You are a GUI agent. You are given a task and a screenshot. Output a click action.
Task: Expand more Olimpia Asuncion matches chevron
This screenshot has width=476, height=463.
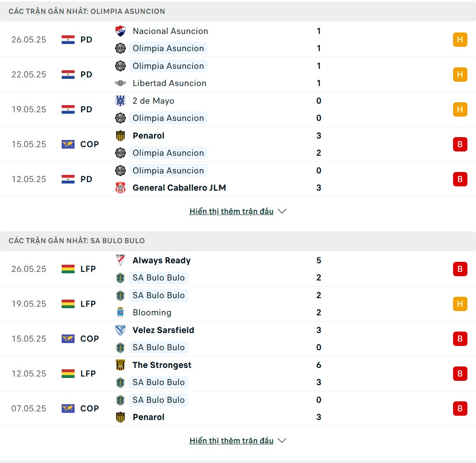pos(282,211)
